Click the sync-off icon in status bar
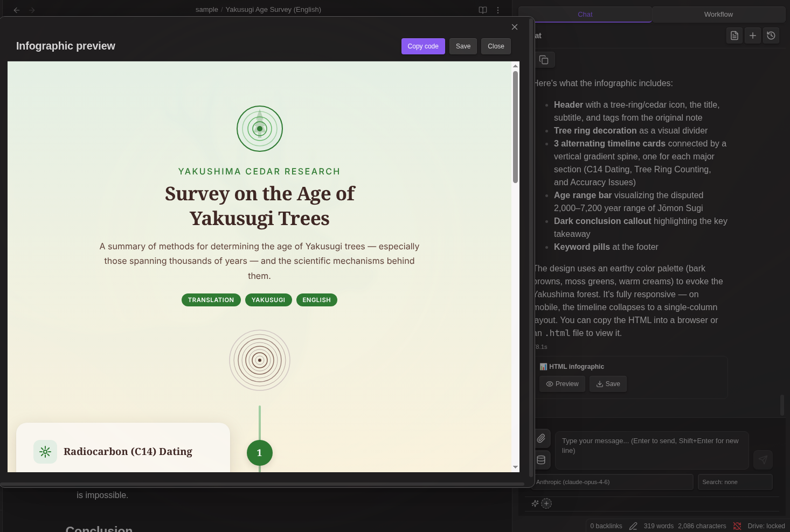The height and width of the screenshot is (532, 790). [737, 526]
